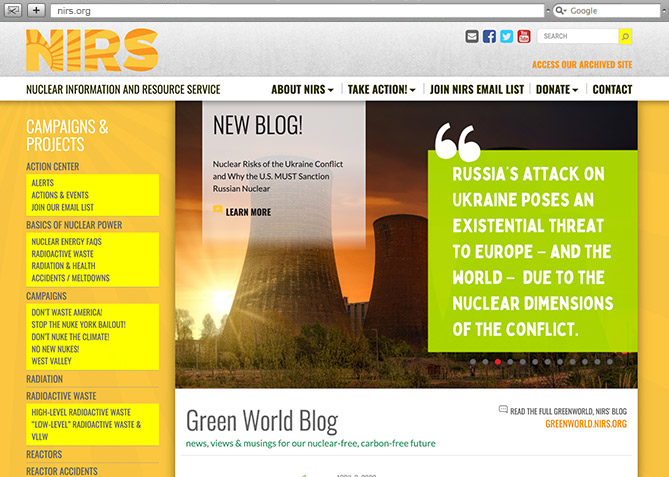This screenshot has width=669, height=477.
Task: Expand the About NIRS dropdown menu
Action: (302, 89)
